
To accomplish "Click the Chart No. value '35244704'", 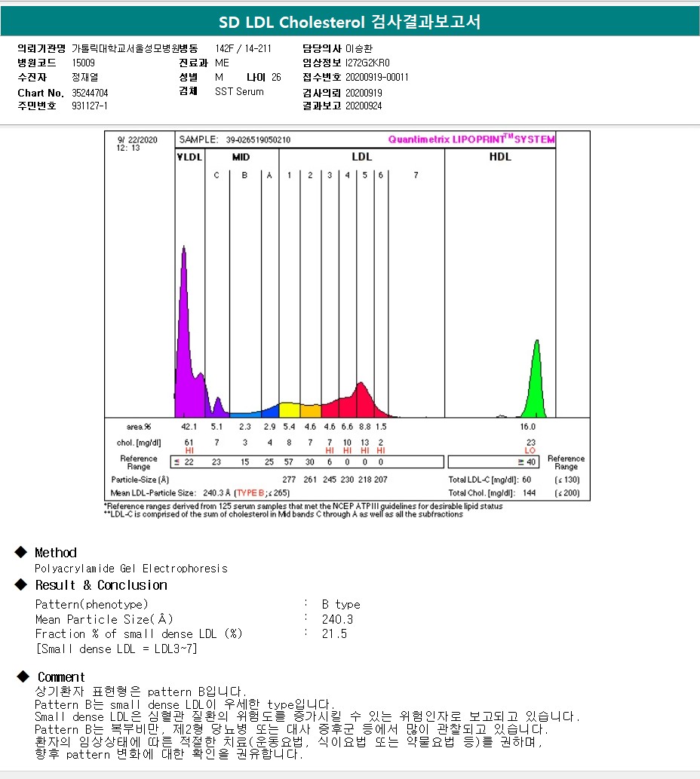I will point(90,93).
